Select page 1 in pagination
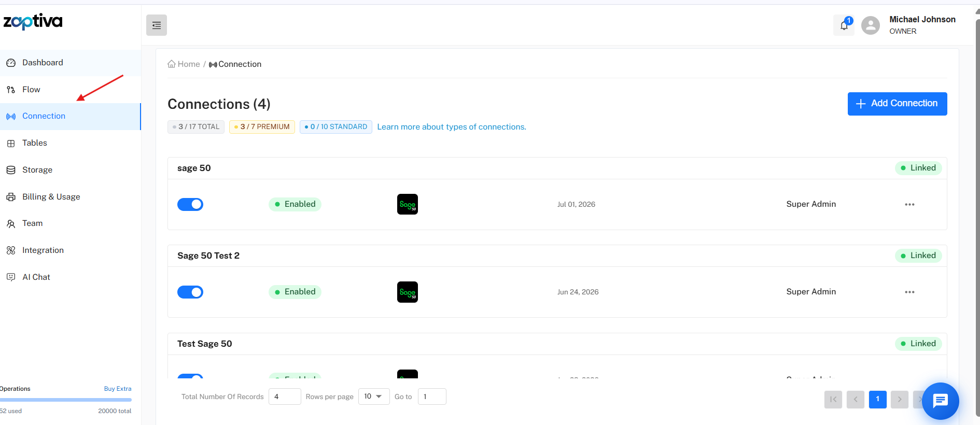 coord(877,399)
